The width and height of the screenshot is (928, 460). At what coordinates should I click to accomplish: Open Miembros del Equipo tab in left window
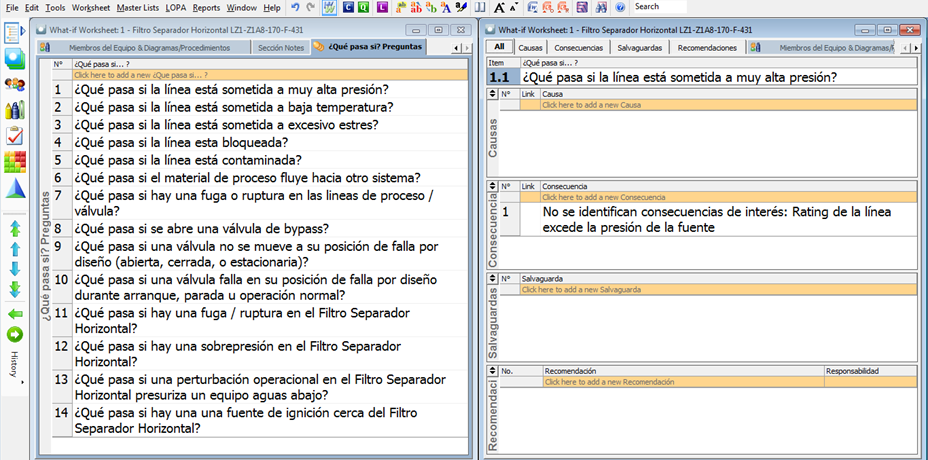click(x=142, y=47)
